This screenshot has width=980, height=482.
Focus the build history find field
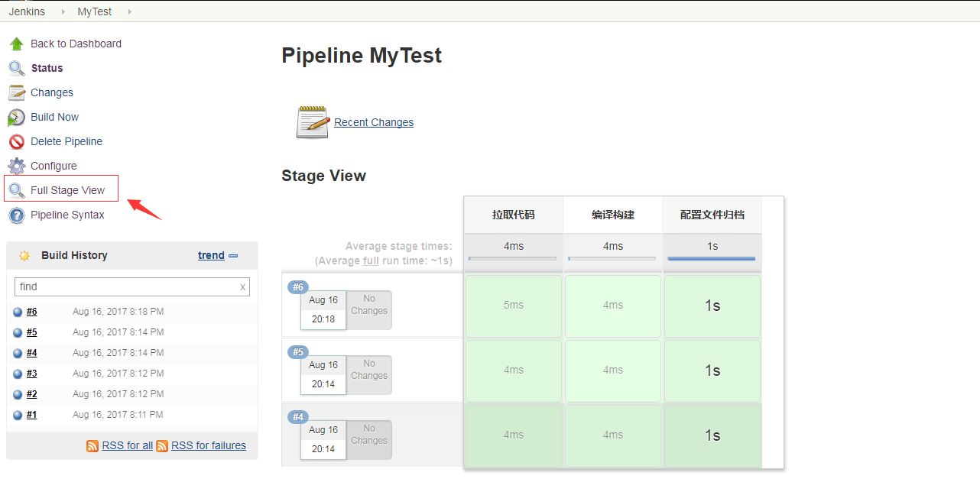(x=126, y=286)
